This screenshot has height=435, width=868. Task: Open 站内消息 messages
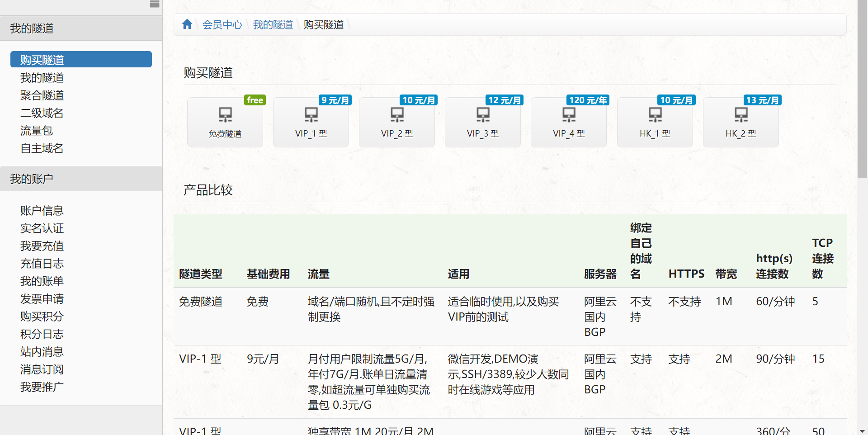click(42, 352)
